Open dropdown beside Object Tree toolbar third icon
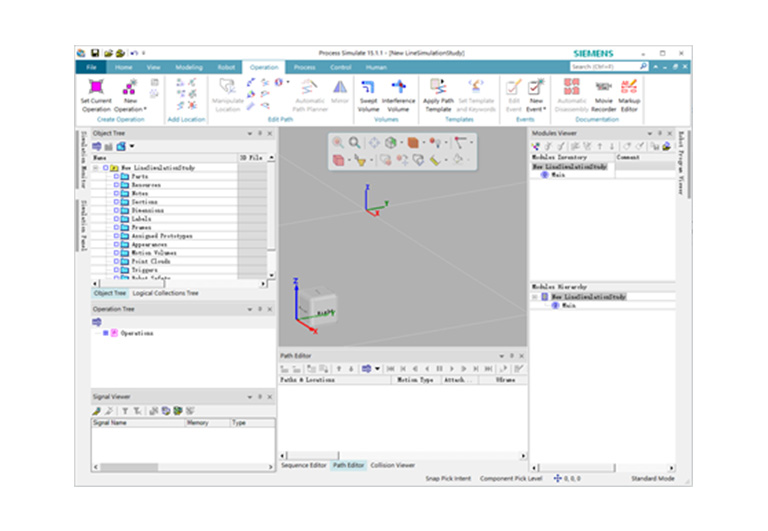768x531 pixels. 132,146
